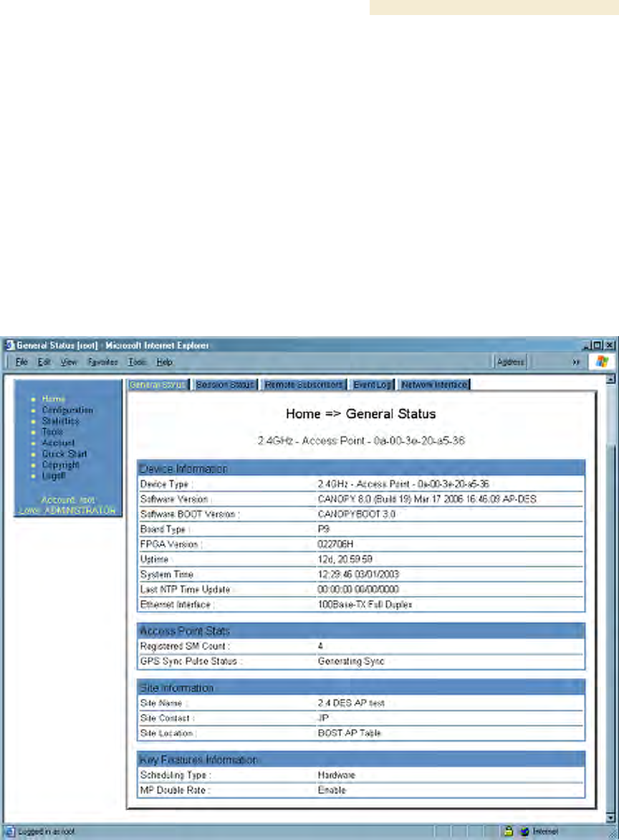
Task: Open the Network Interface tab
Action: tap(434, 385)
